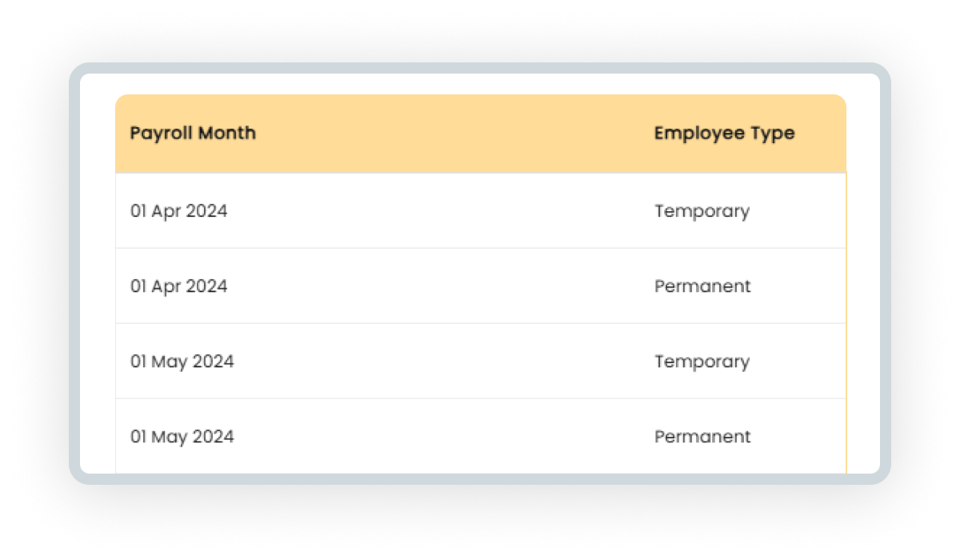
Task: Select 01 Apr 2024 beside Permanent
Action: coord(179,286)
